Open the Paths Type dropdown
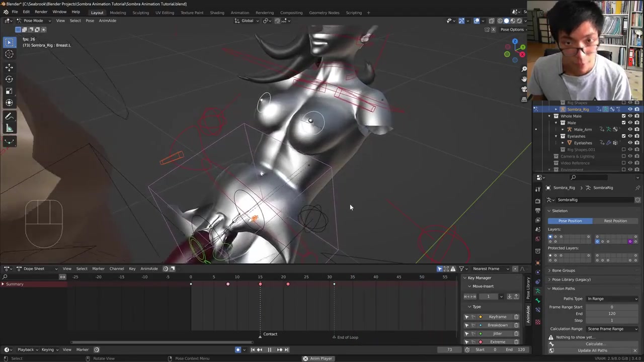 click(612, 299)
